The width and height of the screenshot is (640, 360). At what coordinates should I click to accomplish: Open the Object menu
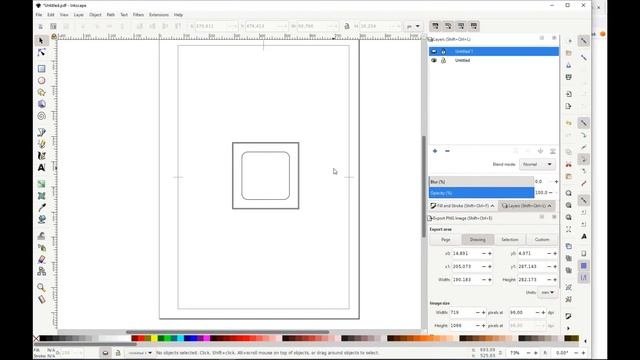click(x=95, y=15)
